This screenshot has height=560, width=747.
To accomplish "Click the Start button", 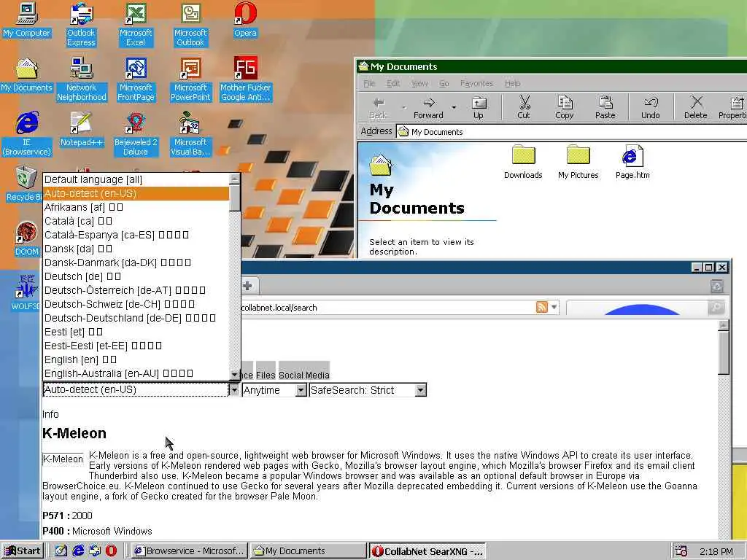I will 23,551.
